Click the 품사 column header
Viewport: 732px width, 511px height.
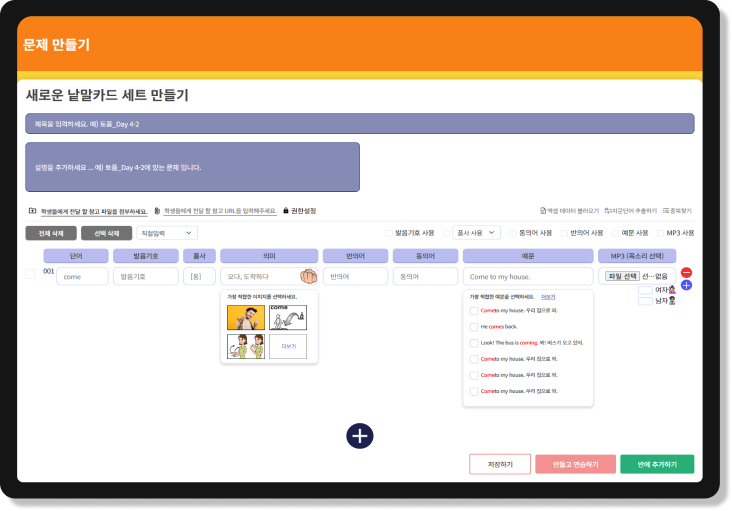(199, 256)
